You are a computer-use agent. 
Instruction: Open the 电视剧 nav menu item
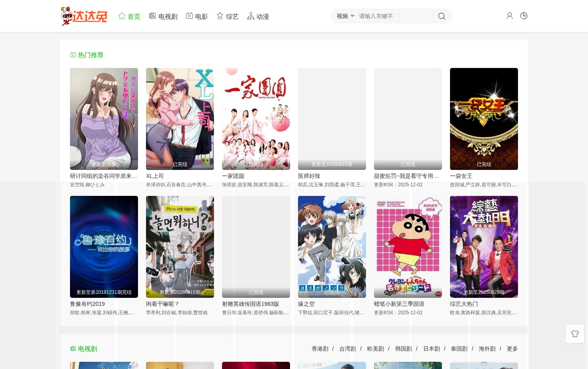pyautogui.click(x=163, y=16)
